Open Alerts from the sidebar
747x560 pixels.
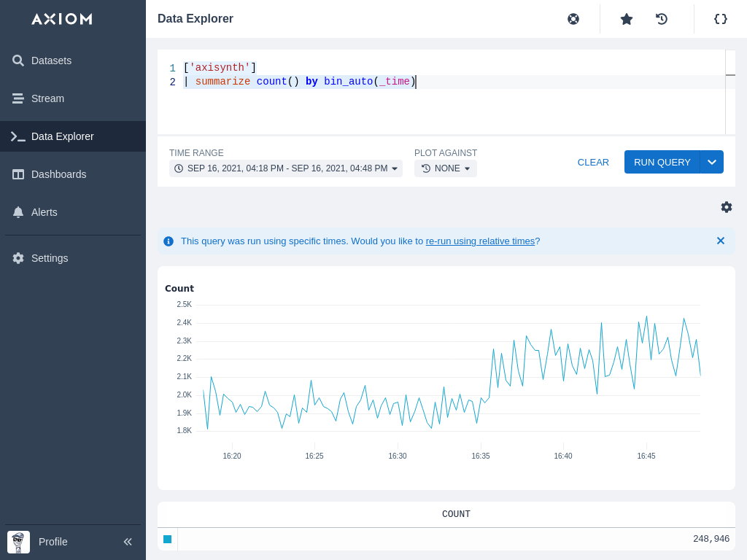44,212
